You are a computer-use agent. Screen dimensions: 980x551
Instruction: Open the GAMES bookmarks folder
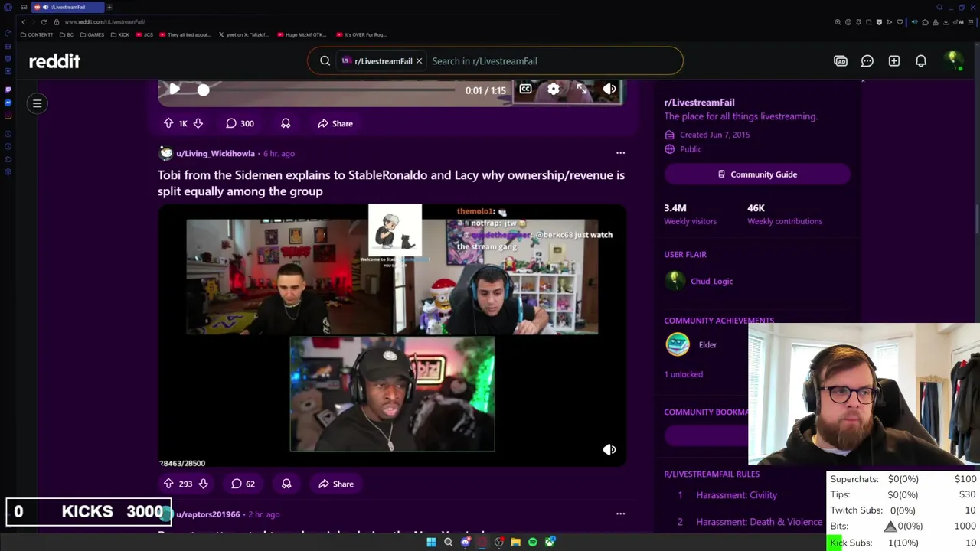click(x=93, y=34)
